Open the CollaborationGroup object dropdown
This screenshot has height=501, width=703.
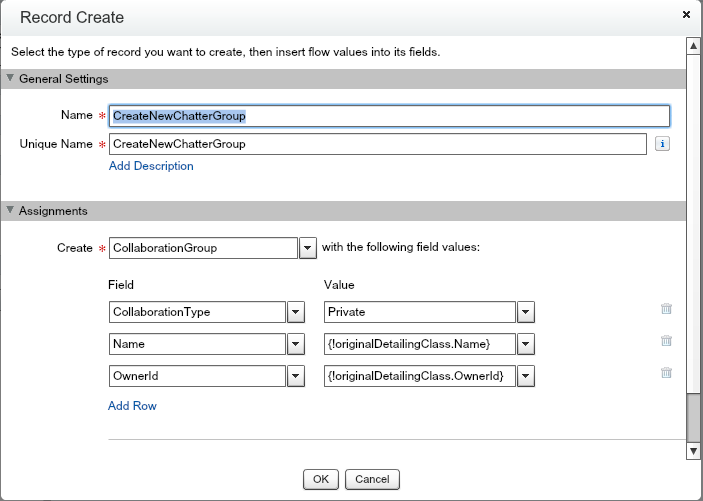click(308, 248)
